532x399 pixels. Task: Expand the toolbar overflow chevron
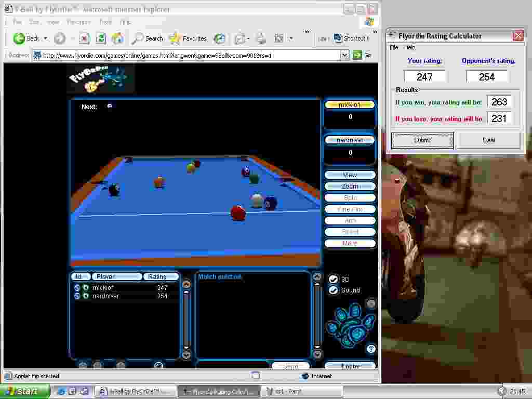(x=307, y=32)
